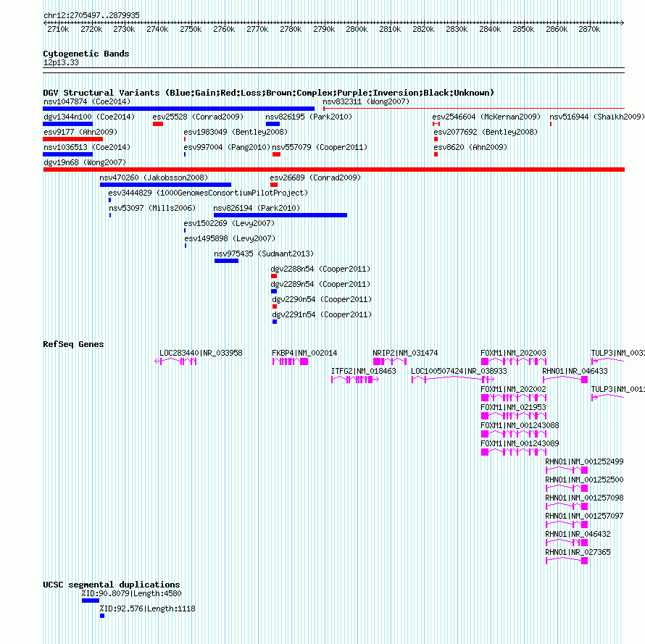Viewport: 645px width, 644px height.
Task: Click esv26689 (Conrad2009) variant label
Action: [315, 177]
